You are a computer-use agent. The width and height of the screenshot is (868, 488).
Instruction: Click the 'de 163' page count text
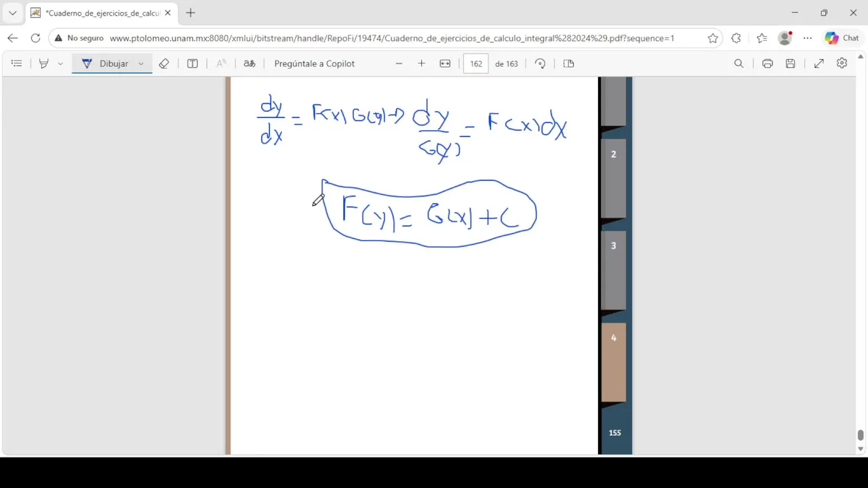(x=507, y=64)
